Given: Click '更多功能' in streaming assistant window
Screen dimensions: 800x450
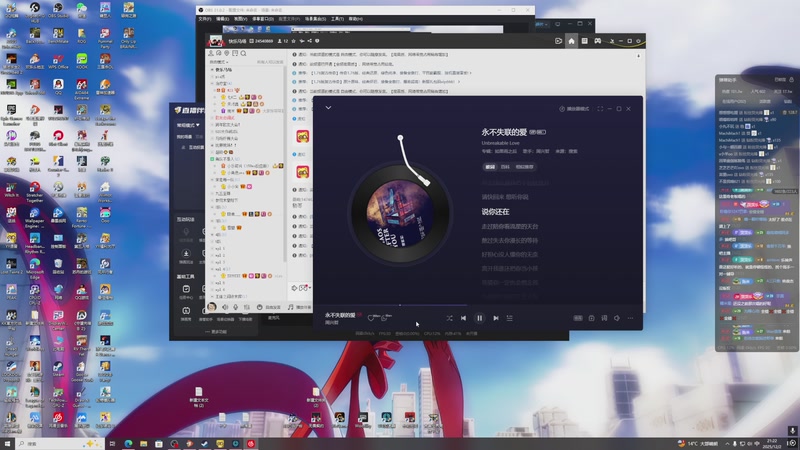Looking at the screenshot, I should point(216,332).
